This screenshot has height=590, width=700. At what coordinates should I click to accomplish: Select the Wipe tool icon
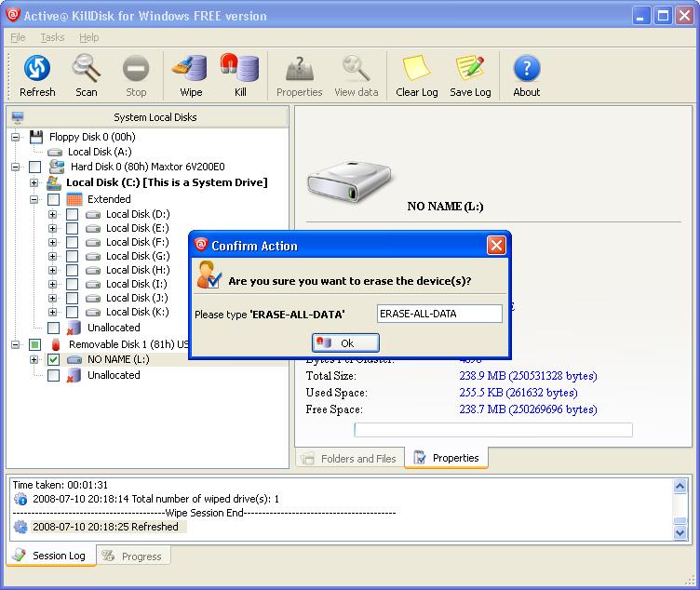pos(190,68)
